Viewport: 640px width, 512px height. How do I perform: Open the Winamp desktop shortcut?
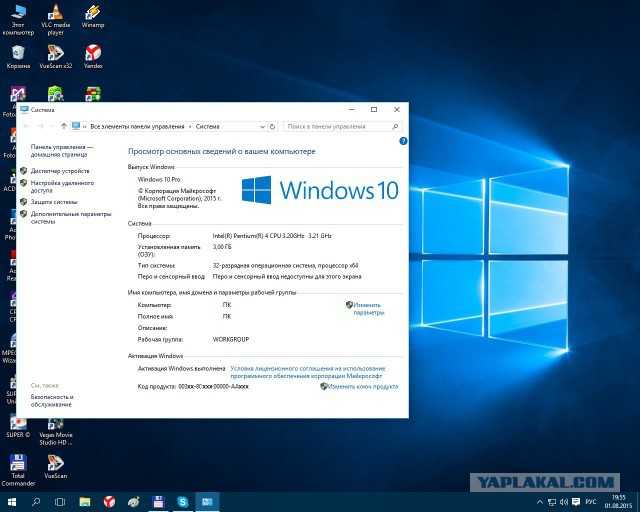(x=93, y=16)
